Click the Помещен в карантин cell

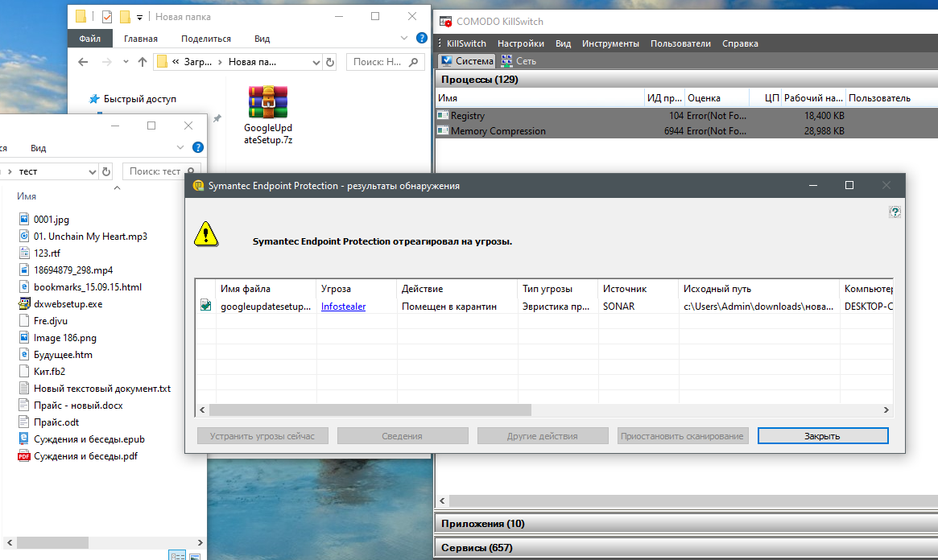point(449,306)
